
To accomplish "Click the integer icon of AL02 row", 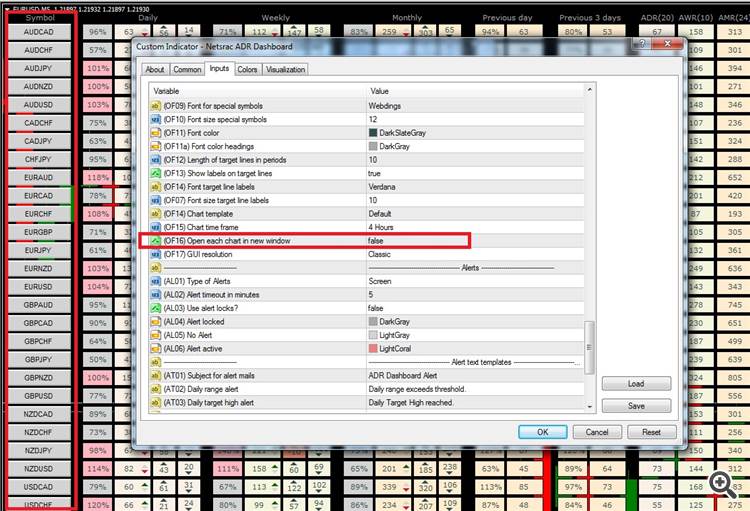I will click(155, 295).
